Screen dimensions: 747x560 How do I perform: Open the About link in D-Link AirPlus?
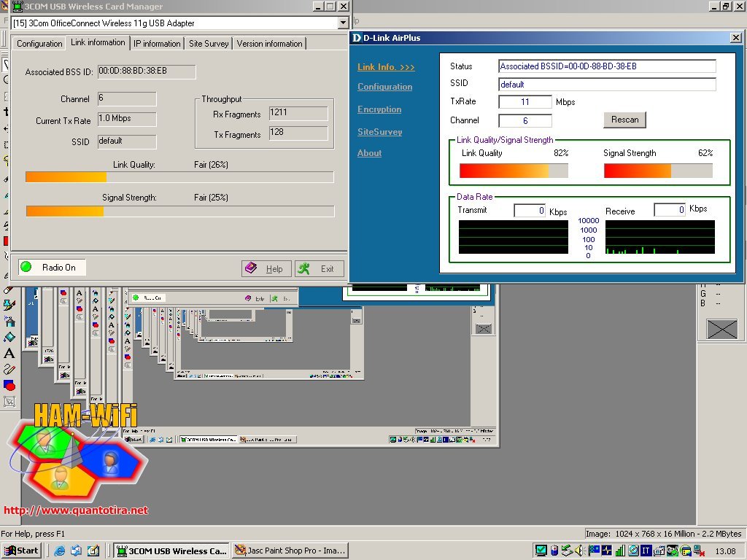[x=369, y=153]
